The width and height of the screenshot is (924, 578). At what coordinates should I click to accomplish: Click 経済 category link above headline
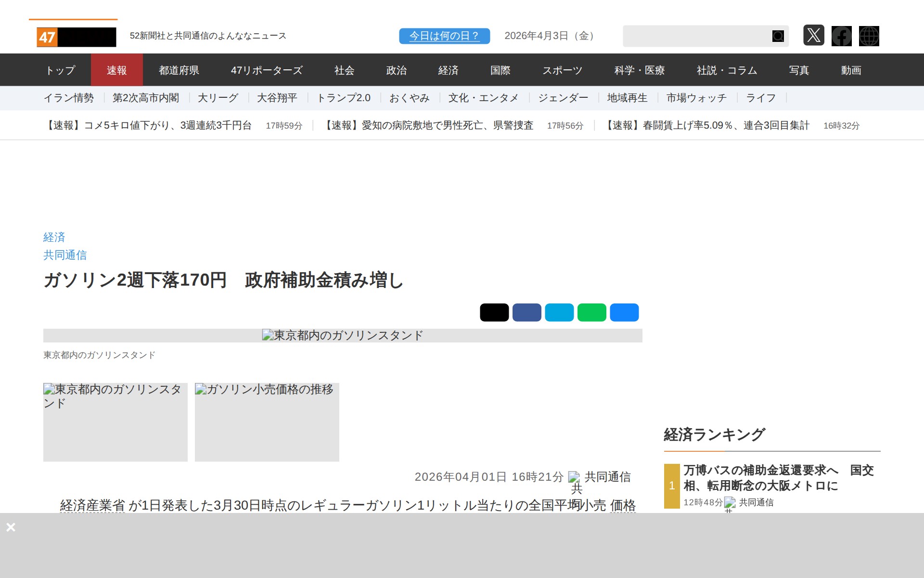coord(54,237)
